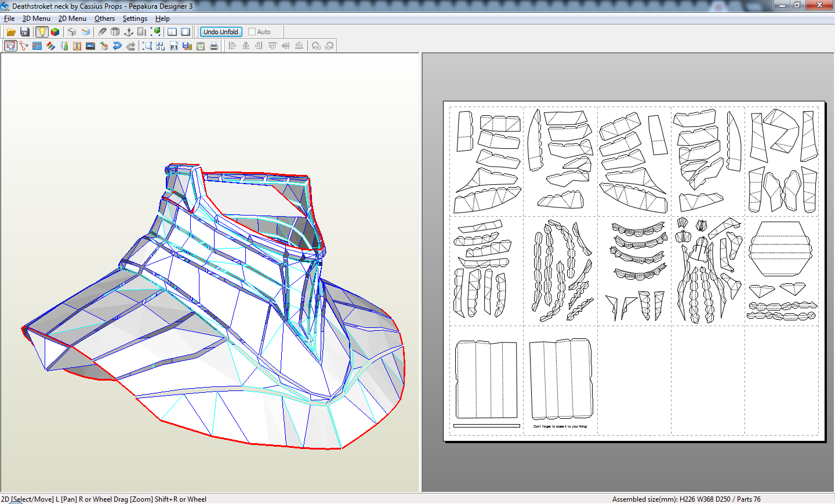Switch to split two-pane view icon
Viewport: 835px width, 504px height.
tap(172, 32)
